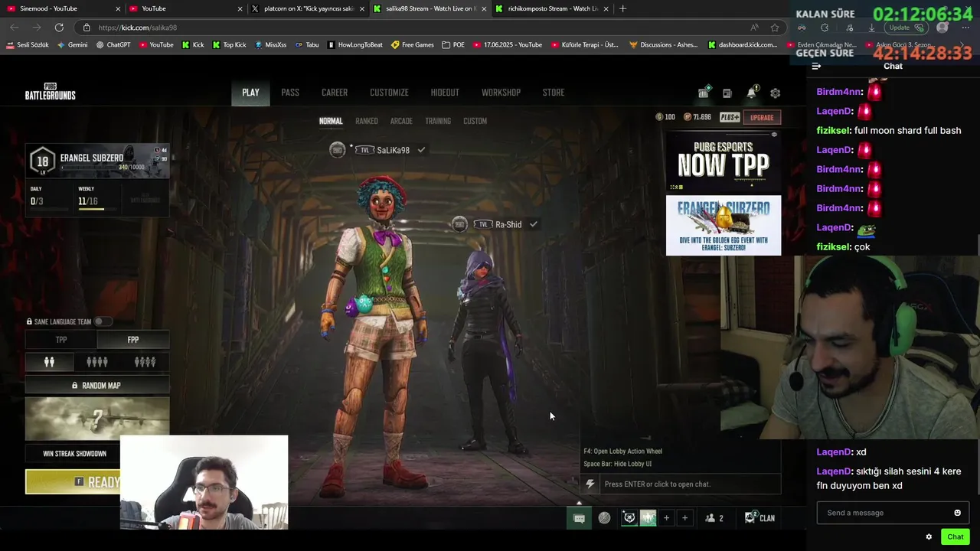
Task: Select the bear emblem slot in bottom bar
Action: click(x=629, y=518)
